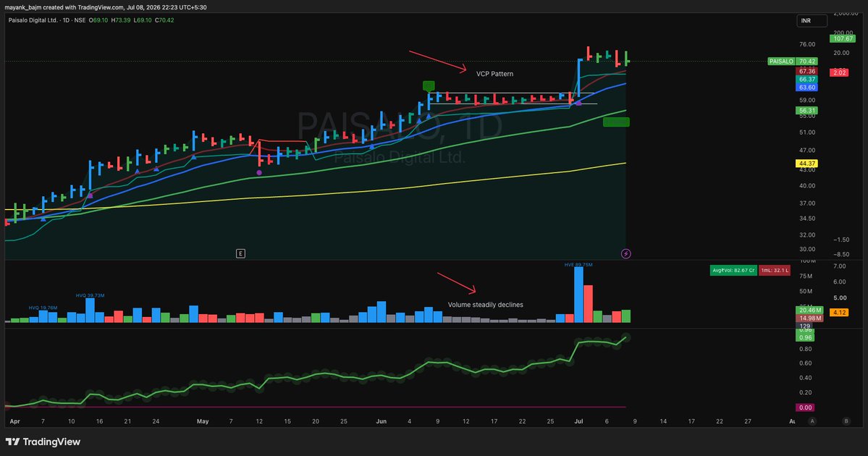Viewport: 868px width, 456px height.
Task: Click the red 67.36 moving average label
Action: click(807, 71)
